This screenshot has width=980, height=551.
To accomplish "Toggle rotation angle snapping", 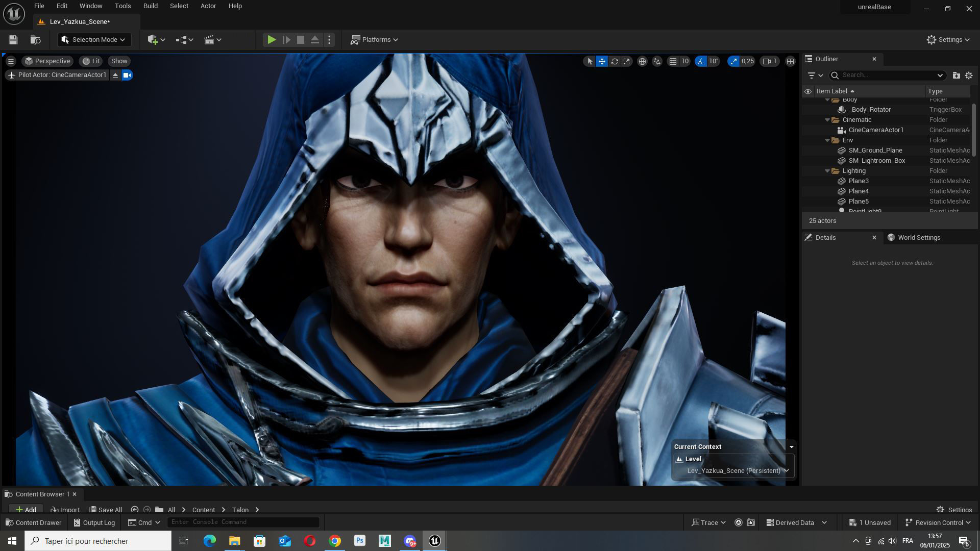I will [701, 61].
